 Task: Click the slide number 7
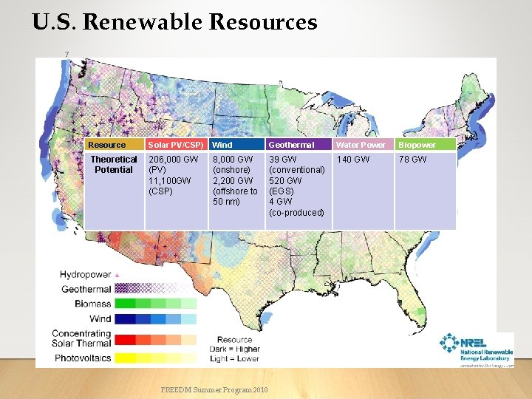click(x=66, y=54)
